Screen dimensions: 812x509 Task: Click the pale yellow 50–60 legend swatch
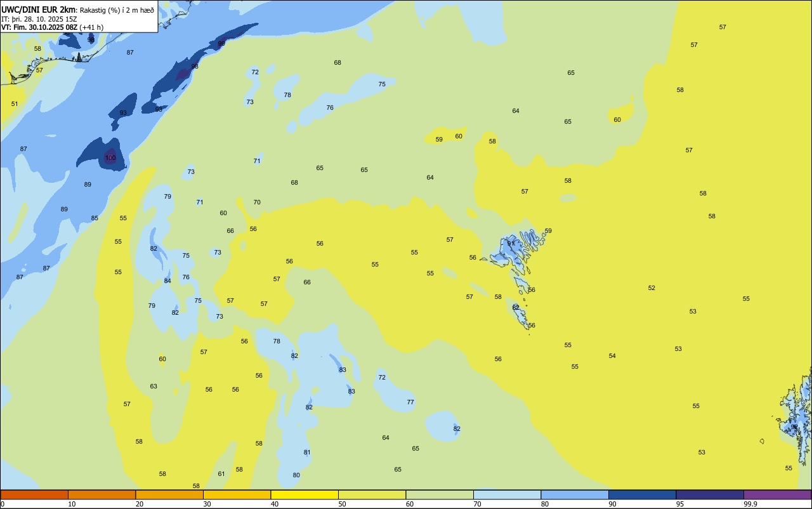372,494
